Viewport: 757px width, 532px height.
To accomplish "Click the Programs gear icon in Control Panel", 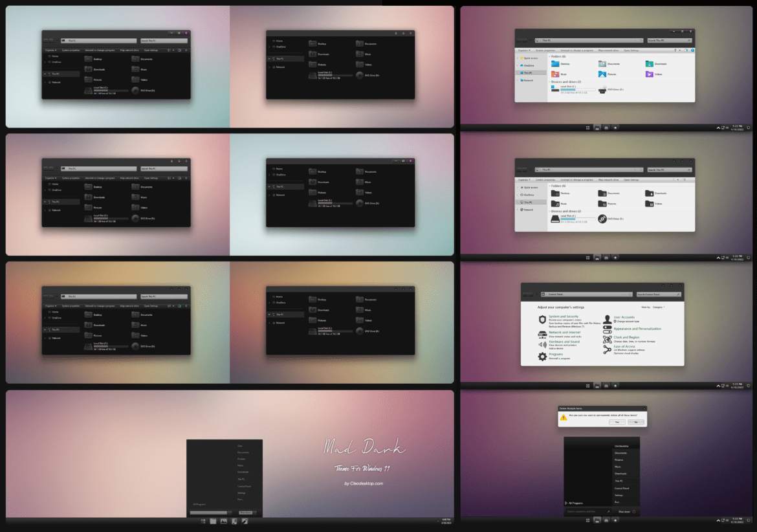I will [x=542, y=355].
